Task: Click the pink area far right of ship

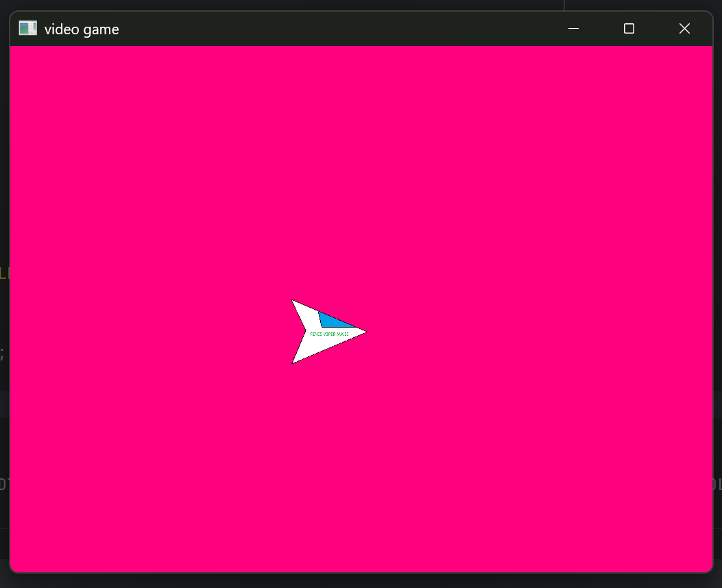Action: point(583,332)
